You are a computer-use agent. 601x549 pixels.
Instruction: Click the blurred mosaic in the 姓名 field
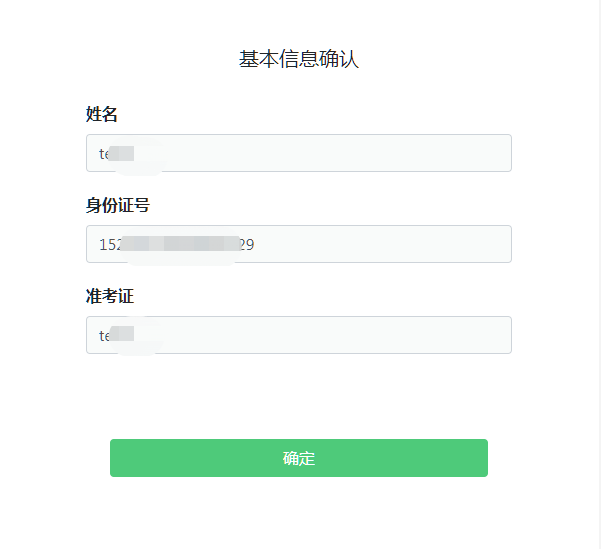[122, 153]
